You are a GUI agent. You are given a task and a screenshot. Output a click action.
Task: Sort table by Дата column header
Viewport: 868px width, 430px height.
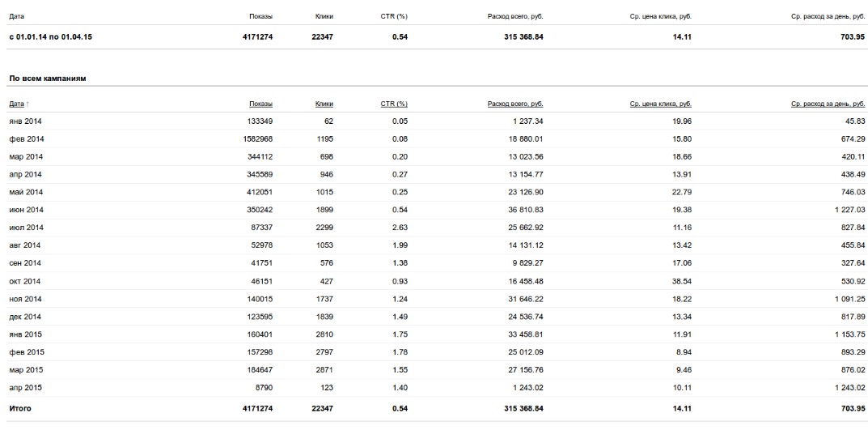(17, 104)
